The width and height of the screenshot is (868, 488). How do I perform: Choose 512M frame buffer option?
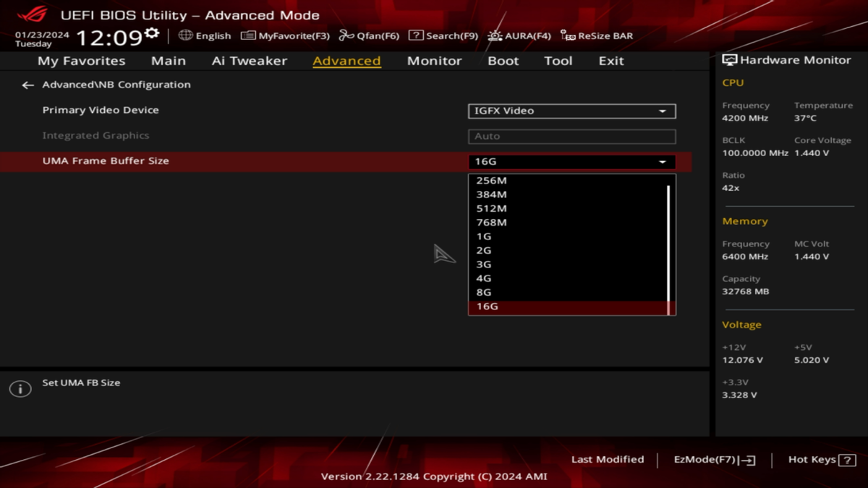pos(491,209)
